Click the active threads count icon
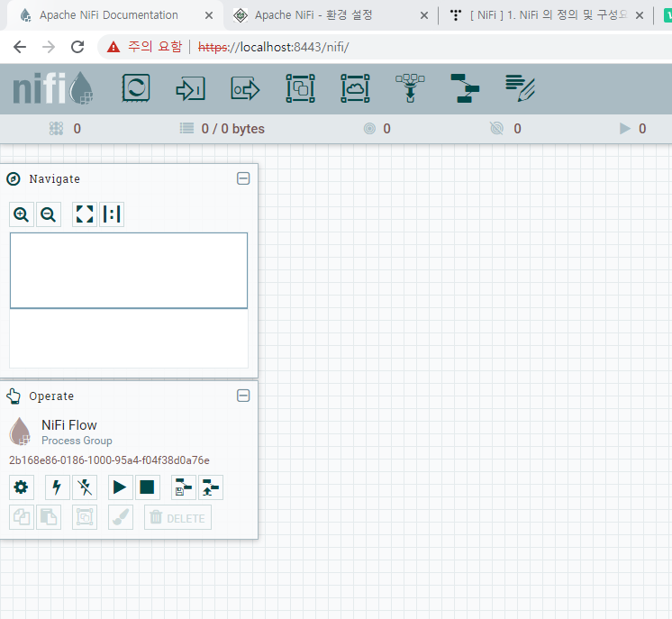 [x=56, y=129]
